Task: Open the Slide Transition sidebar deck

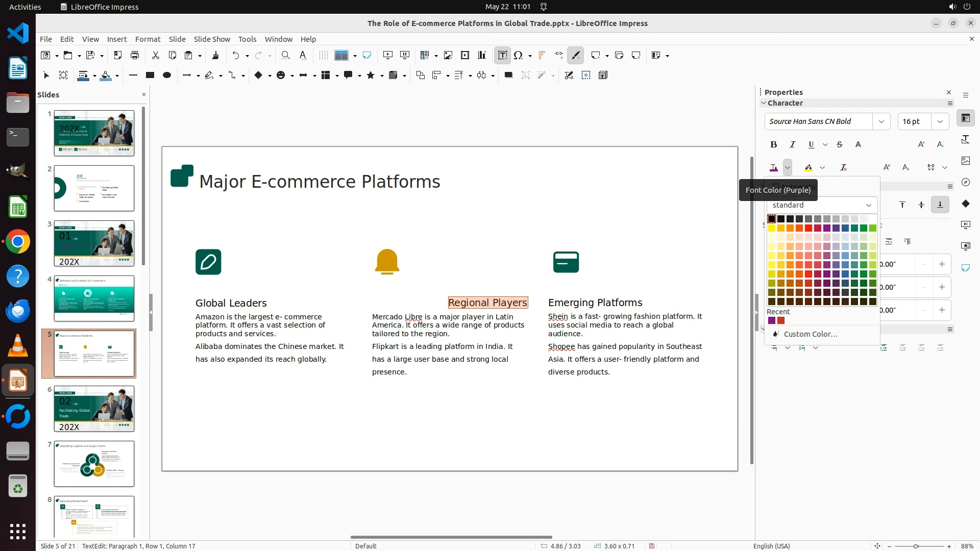Action: tap(965, 225)
